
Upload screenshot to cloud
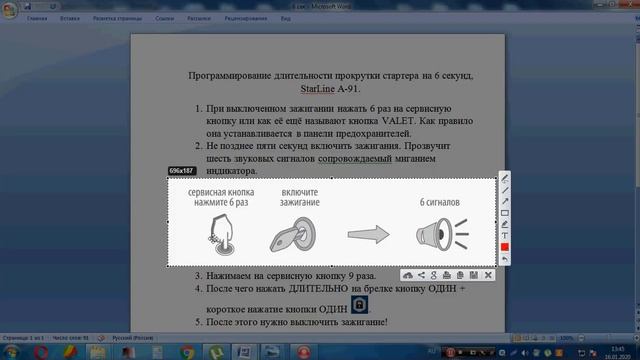pyautogui.click(x=407, y=275)
